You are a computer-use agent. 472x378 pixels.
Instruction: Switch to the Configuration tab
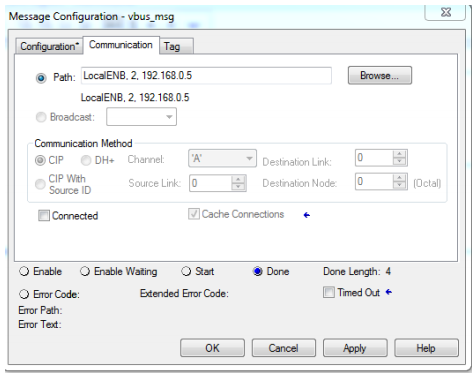click(49, 46)
